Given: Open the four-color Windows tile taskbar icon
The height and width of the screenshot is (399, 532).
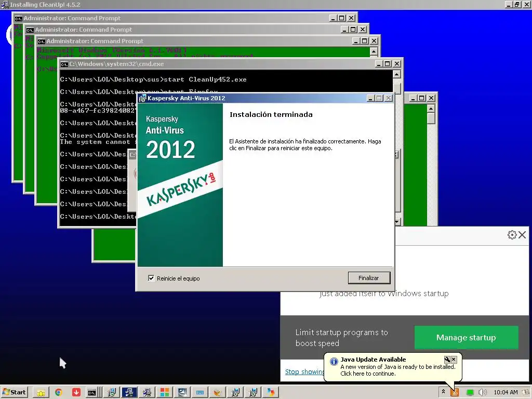Looking at the screenshot, I should click(165, 393).
